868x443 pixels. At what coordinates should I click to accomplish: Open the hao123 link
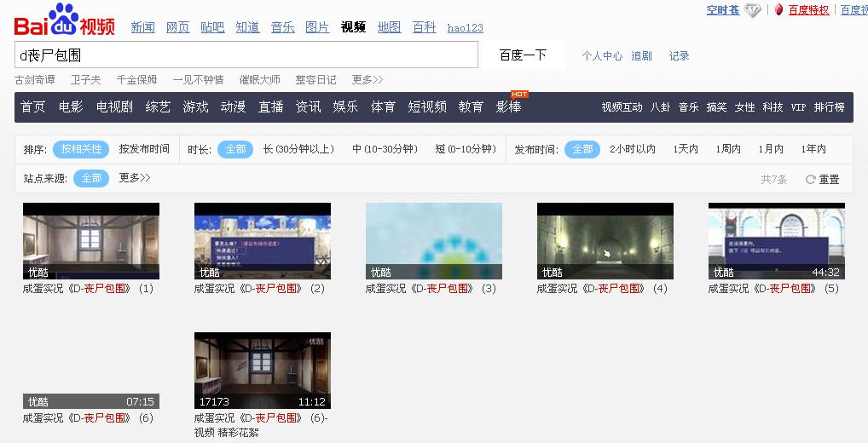point(465,27)
